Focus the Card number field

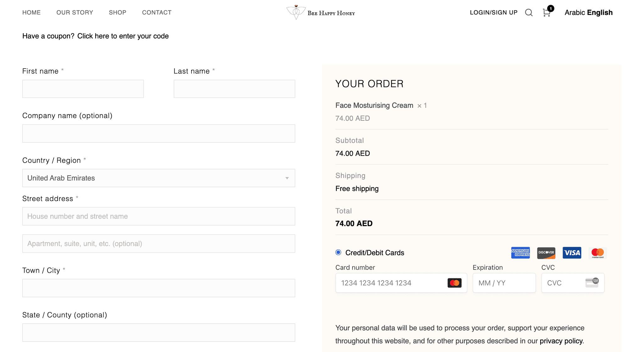click(x=401, y=283)
